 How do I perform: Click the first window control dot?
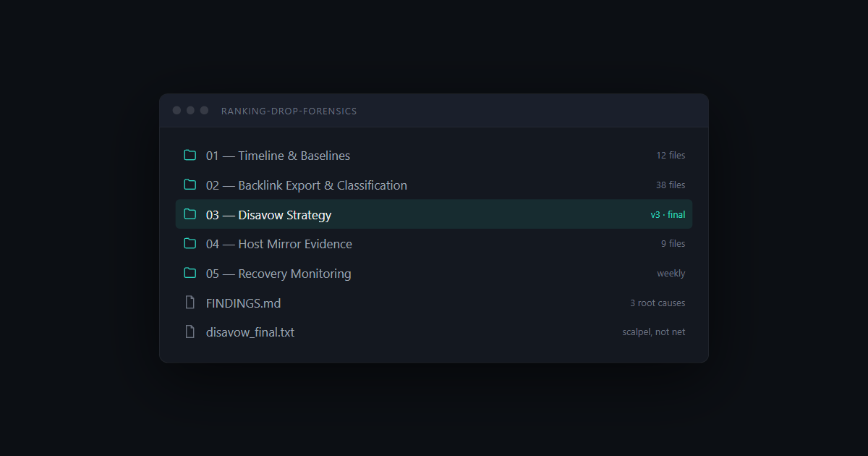coord(176,110)
